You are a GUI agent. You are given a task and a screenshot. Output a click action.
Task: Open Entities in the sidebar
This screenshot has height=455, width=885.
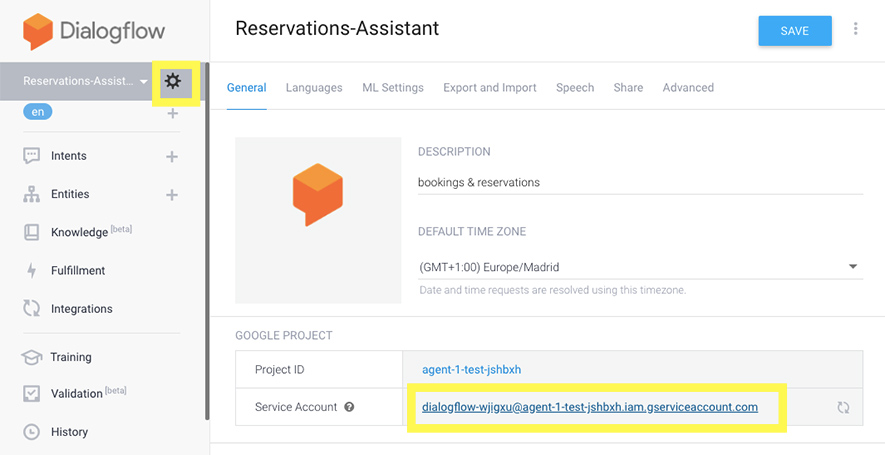click(70, 194)
